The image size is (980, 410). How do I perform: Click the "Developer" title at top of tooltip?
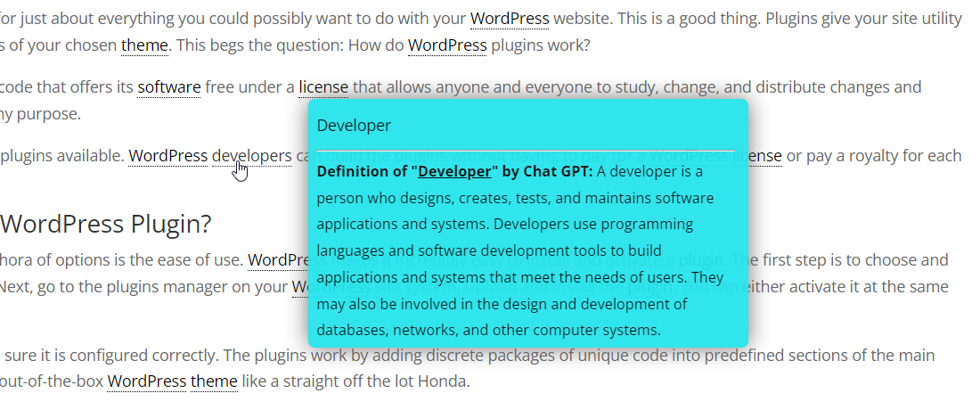354,126
